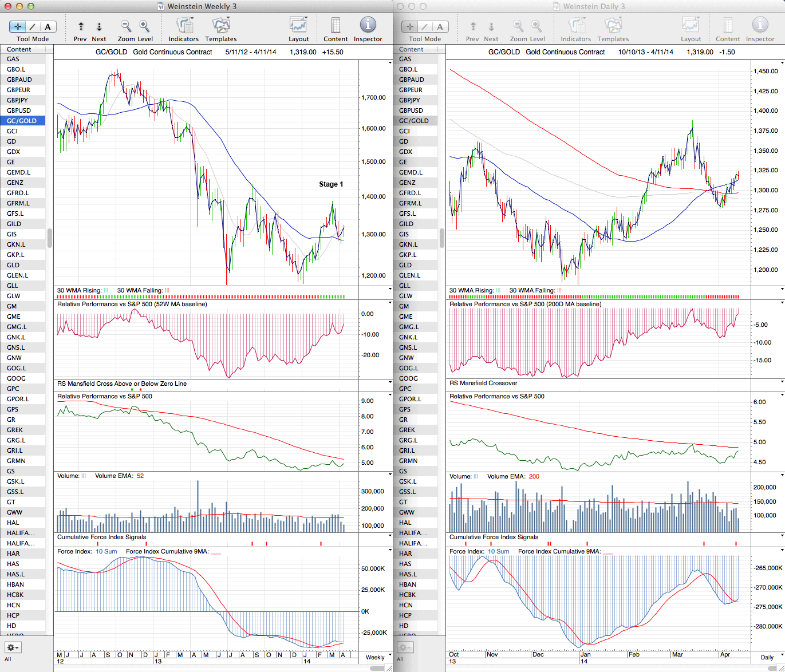Screen dimensions: 785x672
Task: Zoom in with the plus magnifier
Action: [x=144, y=26]
